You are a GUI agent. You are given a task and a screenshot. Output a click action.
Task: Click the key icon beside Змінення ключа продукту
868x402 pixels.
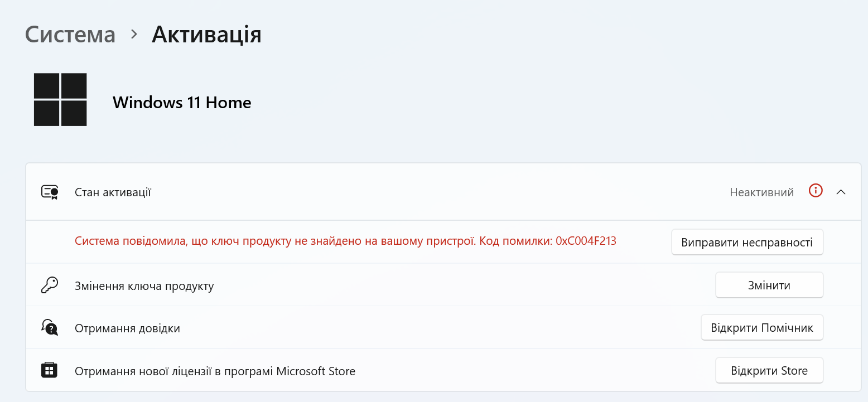(x=50, y=284)
